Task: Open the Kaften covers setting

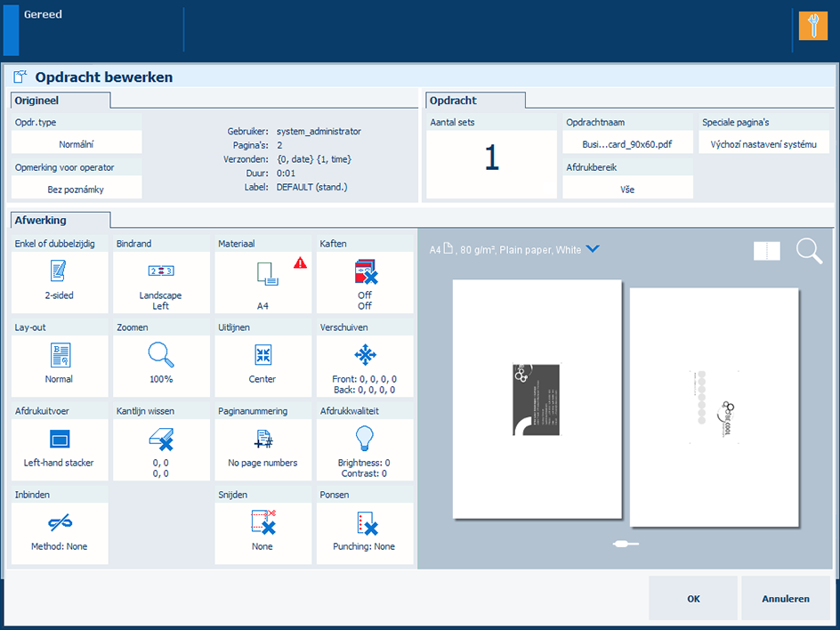Action: pos(365,280)
